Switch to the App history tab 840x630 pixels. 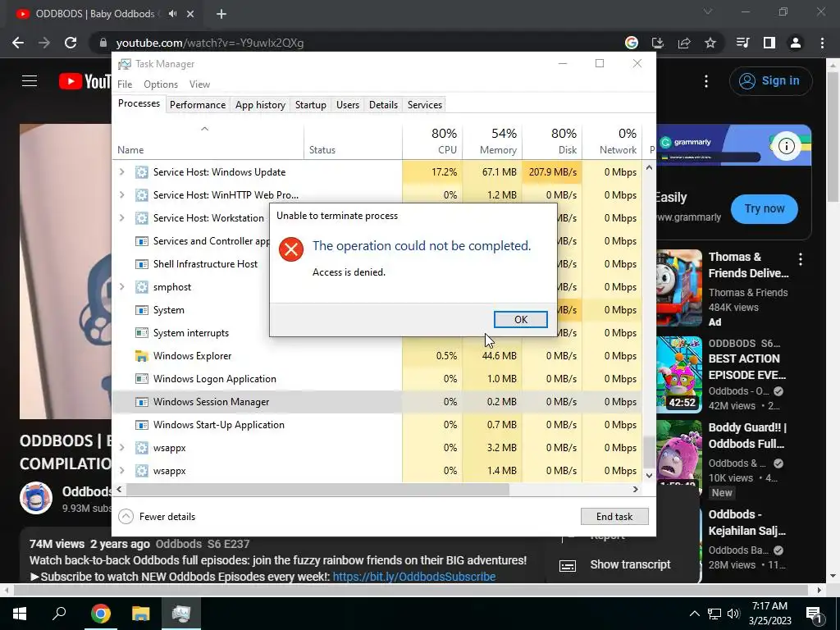(260, 105)
